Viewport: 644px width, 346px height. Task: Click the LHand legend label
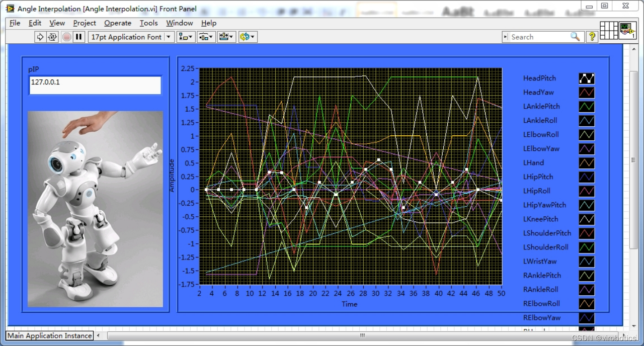click(533, 163)
